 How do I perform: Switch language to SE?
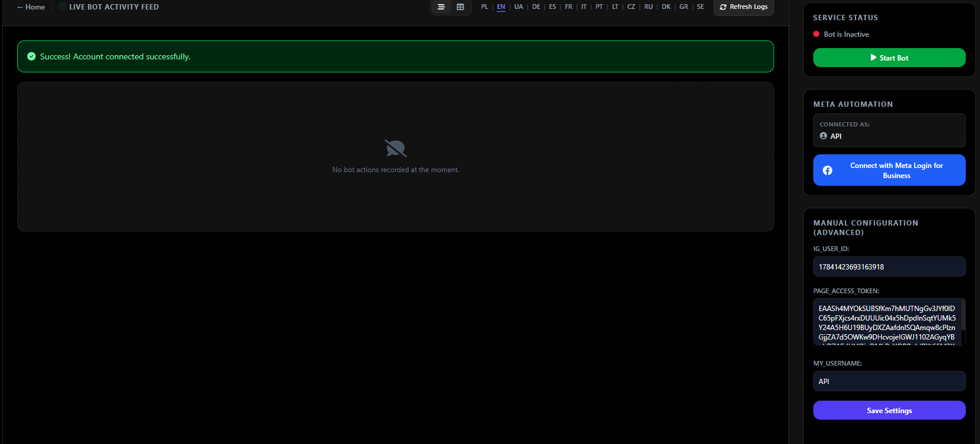[x=701, y=7]
